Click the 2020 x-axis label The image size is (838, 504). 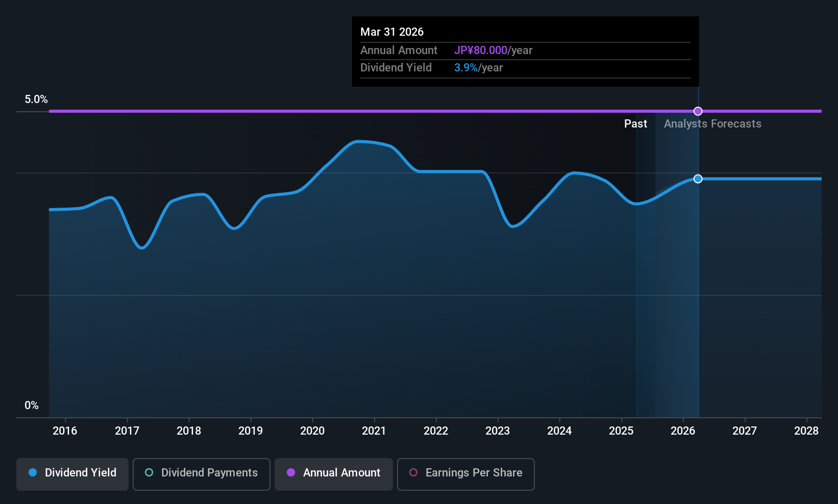click(x=312, y=431)
